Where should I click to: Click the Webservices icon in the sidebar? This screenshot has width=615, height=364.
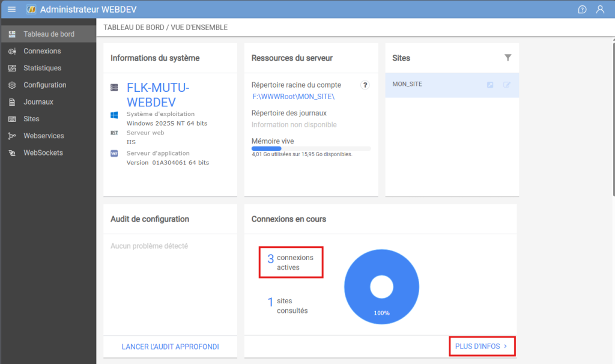click(x=12, y=136)
